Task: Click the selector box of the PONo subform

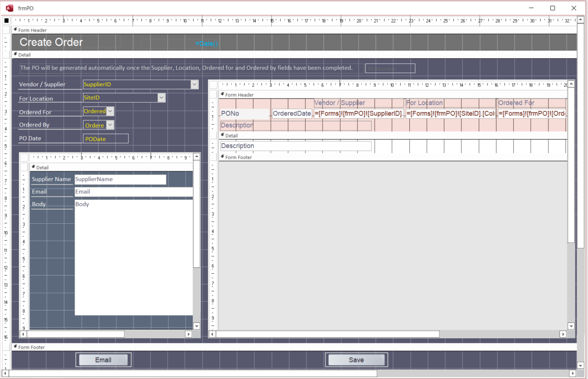Action: coord(213,85)
